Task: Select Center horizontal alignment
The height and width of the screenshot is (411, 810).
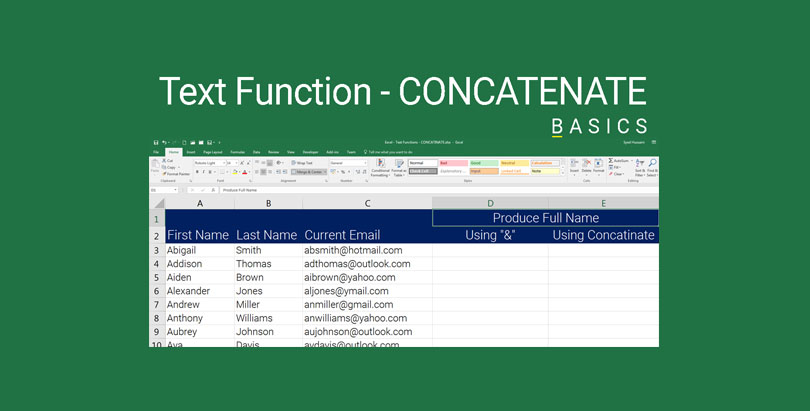Action: point(263,172)
